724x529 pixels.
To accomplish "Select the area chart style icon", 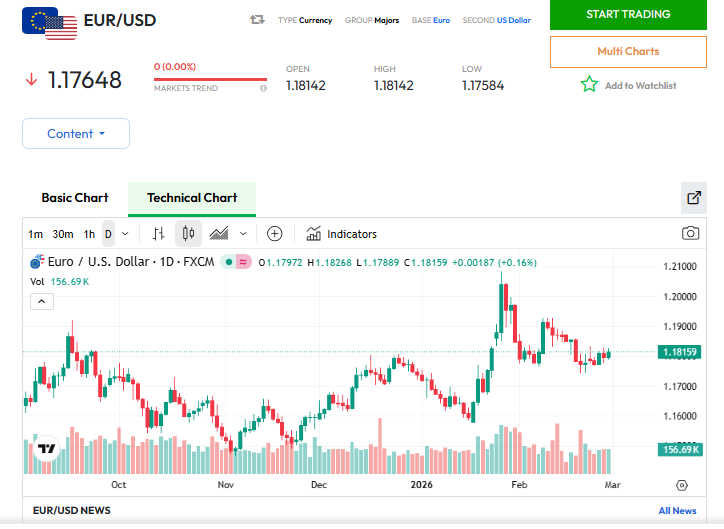I will 219,234.
